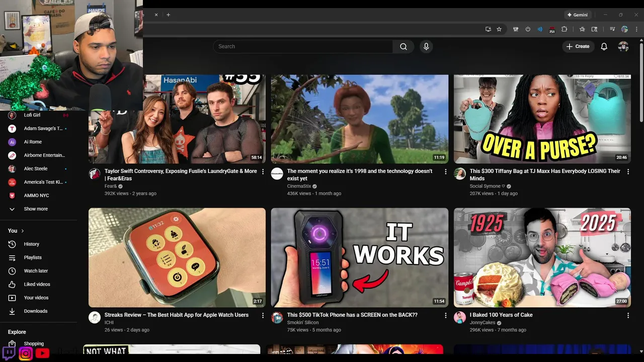Go to Smokin' Silicon channel name
644x362 pixels.
pos(303,322)
